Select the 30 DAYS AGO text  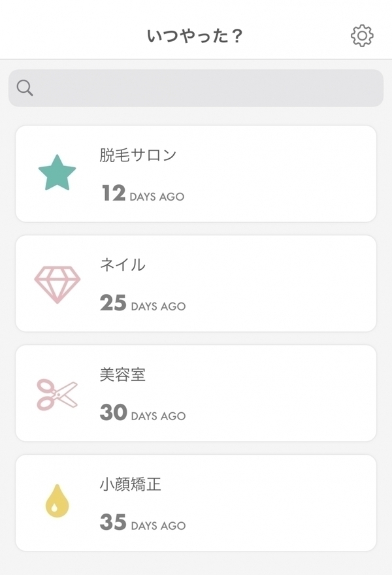coord(143,414)
